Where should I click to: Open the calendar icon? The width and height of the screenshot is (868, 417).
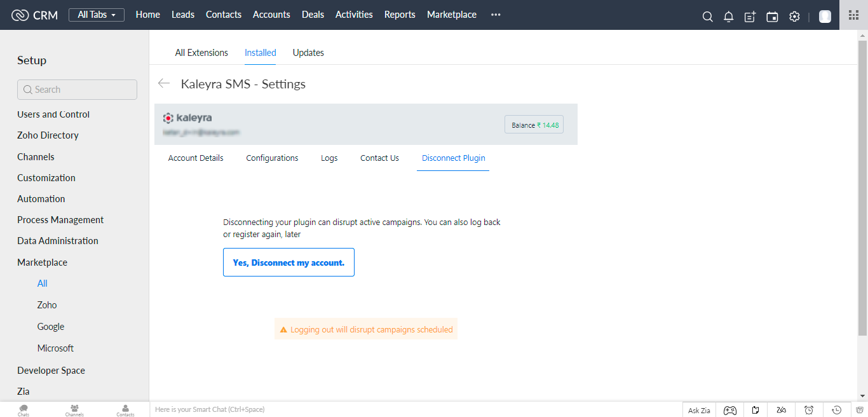coord(772,17)
